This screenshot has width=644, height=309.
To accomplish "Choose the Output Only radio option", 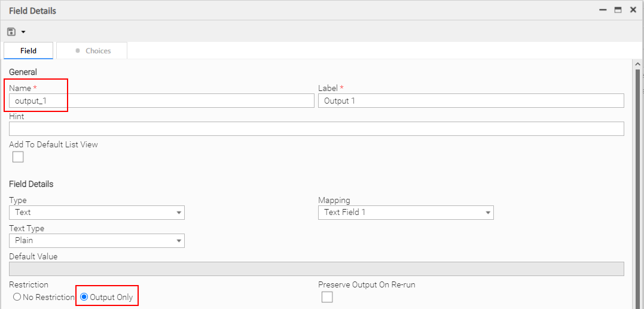I will pos(84,297).
